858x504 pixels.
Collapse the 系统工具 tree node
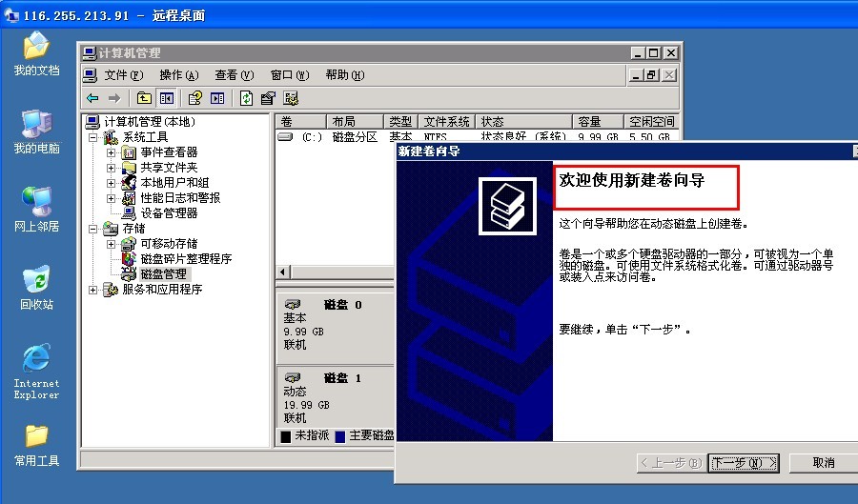coord(93,137)
